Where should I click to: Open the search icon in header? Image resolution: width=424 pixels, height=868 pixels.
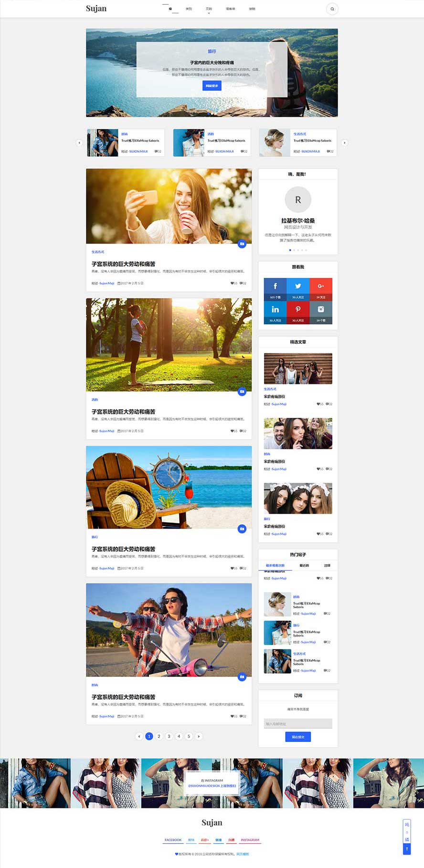[x=332, y=9]
